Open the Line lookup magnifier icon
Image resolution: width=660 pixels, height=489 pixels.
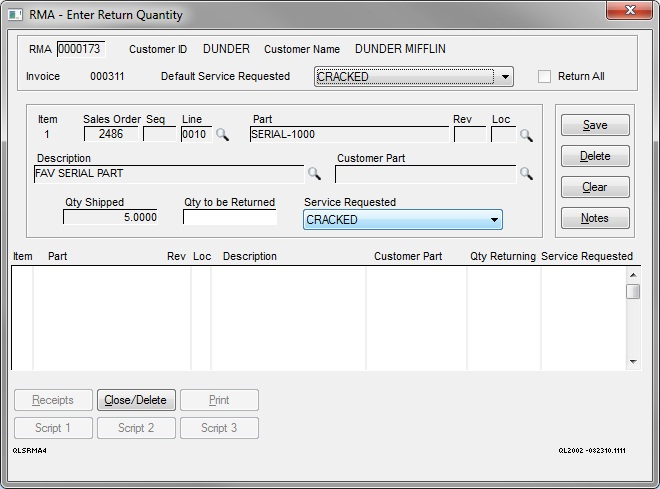coord(222,135)
